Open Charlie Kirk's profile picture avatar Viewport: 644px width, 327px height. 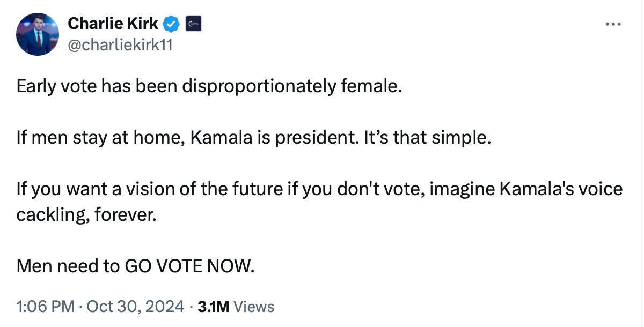pos(38,34)
